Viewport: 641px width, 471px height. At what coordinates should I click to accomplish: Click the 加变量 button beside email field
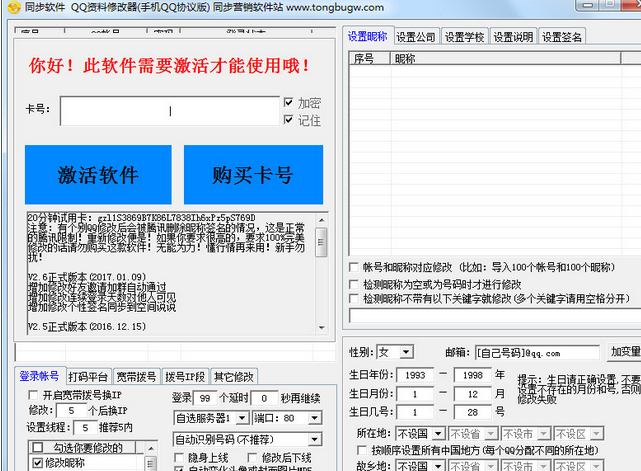[x=625, y=352]
